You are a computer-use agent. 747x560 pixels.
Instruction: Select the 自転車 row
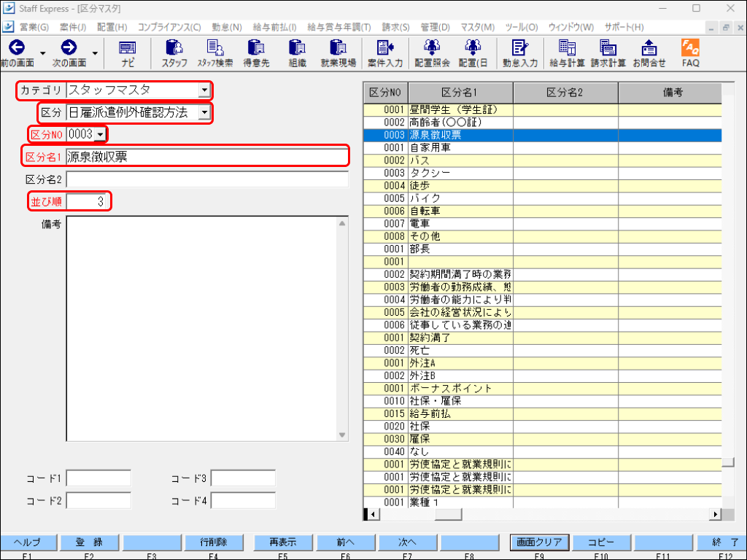[542, 211]
